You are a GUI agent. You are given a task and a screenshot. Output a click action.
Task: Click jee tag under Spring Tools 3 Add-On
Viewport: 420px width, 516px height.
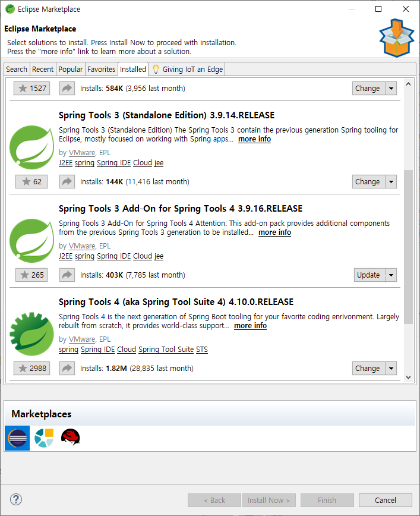pos(159,256)
